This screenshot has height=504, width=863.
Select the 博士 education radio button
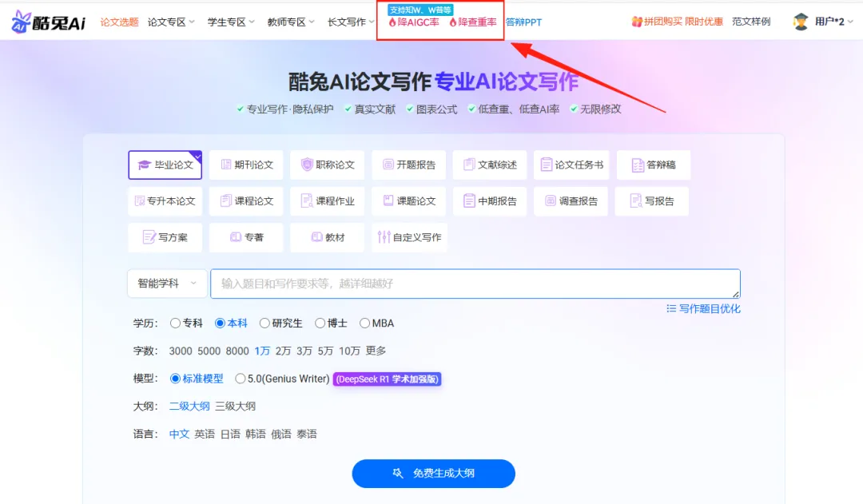(x=320, y=323)
